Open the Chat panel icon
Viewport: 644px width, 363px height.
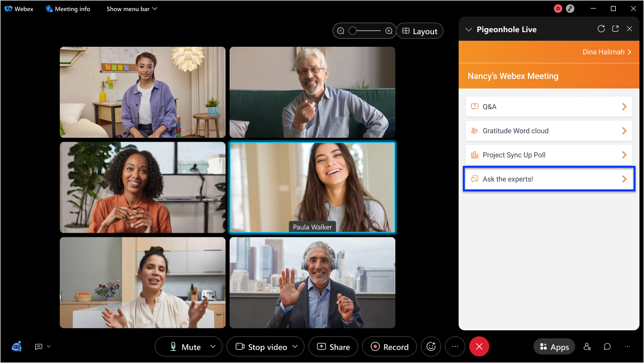point(607,347)
